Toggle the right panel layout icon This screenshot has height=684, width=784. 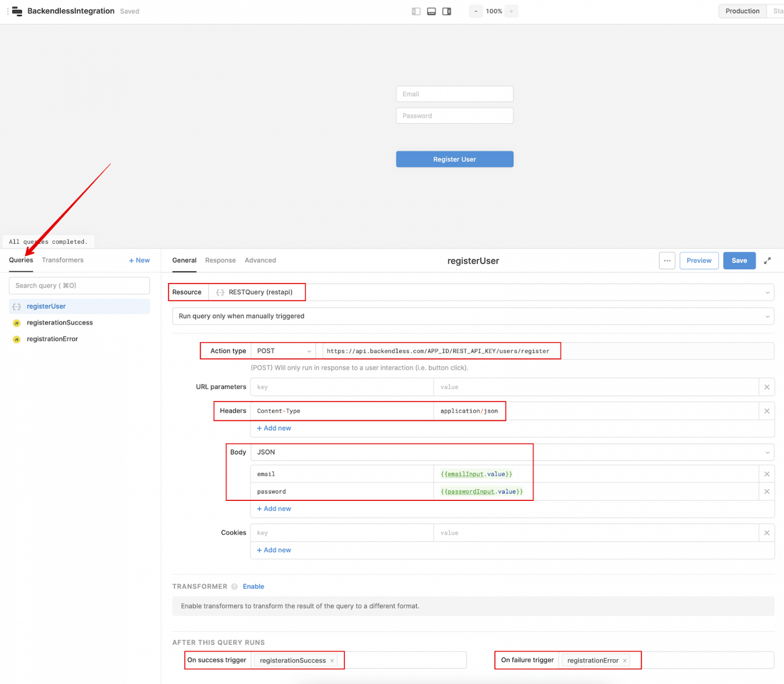(447, 11)
